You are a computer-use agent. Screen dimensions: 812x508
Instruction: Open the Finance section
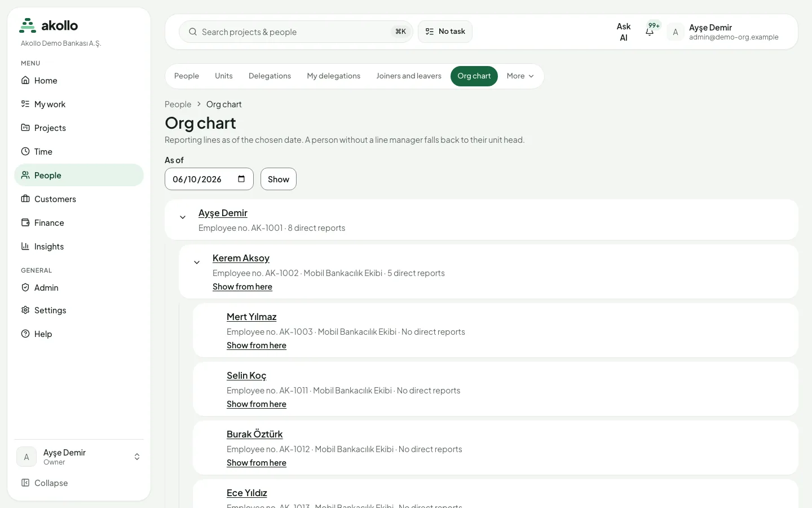click(x=79, y=223)
